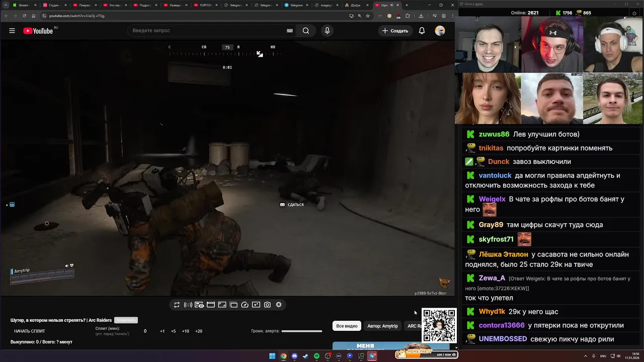Start voice search with microphone icon
Screen dimensions: 644x362
click(327, 31)
